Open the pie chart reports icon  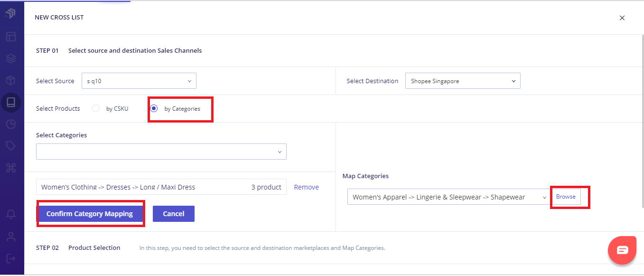point(11,124)
